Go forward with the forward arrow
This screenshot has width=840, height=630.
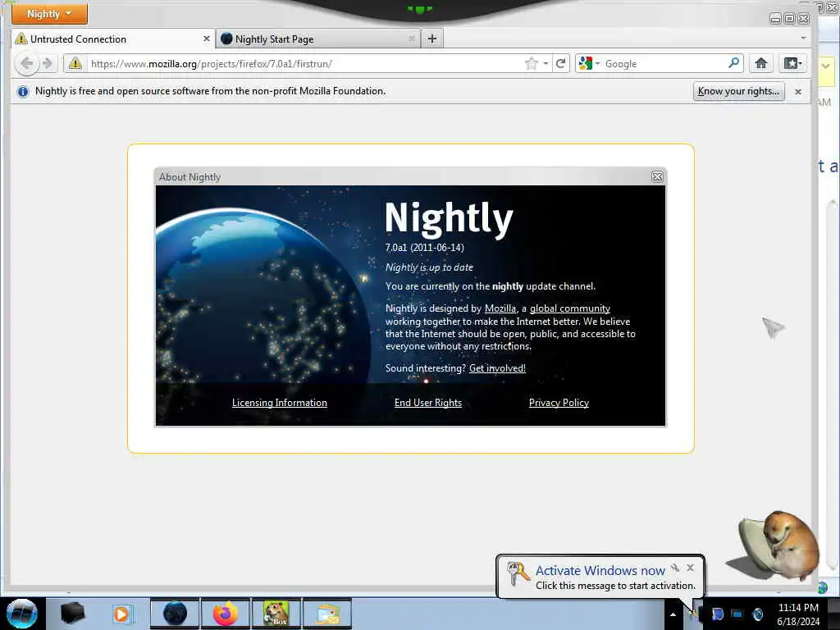[48, 64]
